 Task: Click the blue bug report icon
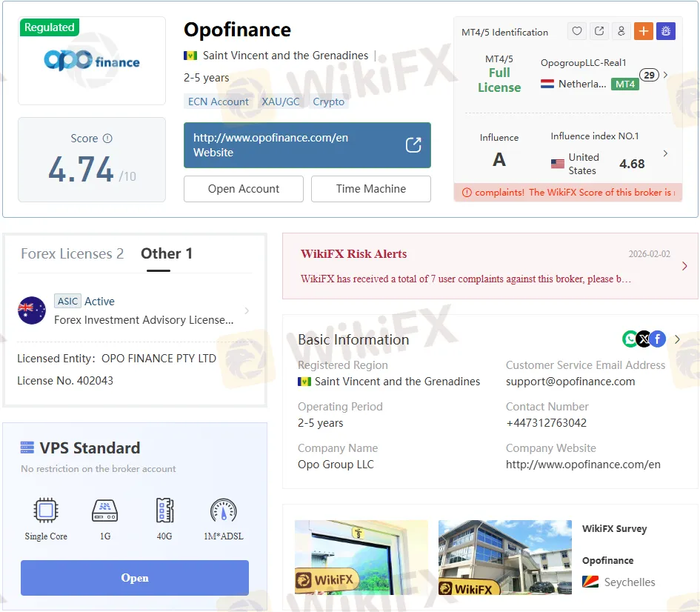coord(665,31)
